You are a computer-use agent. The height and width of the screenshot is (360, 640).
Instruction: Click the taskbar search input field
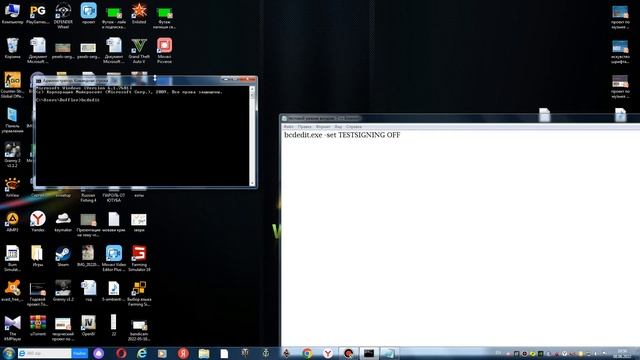[x=44, y=353]
